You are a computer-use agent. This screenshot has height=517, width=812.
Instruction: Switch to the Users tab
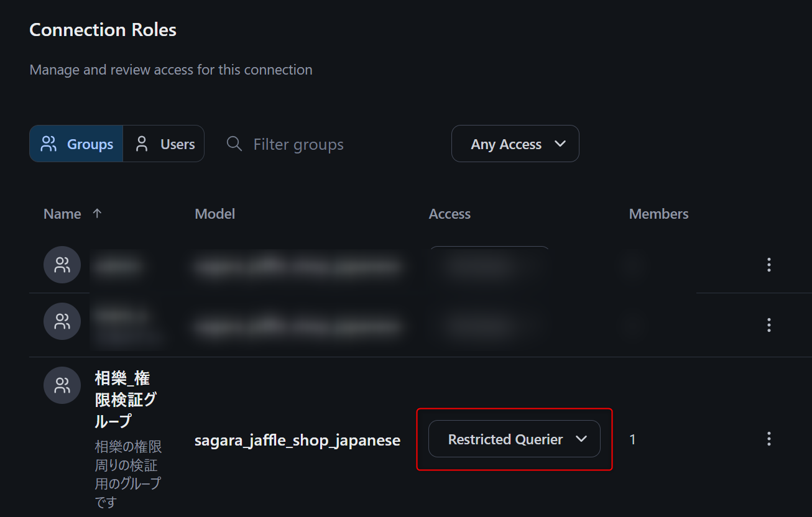coord(164,144)
